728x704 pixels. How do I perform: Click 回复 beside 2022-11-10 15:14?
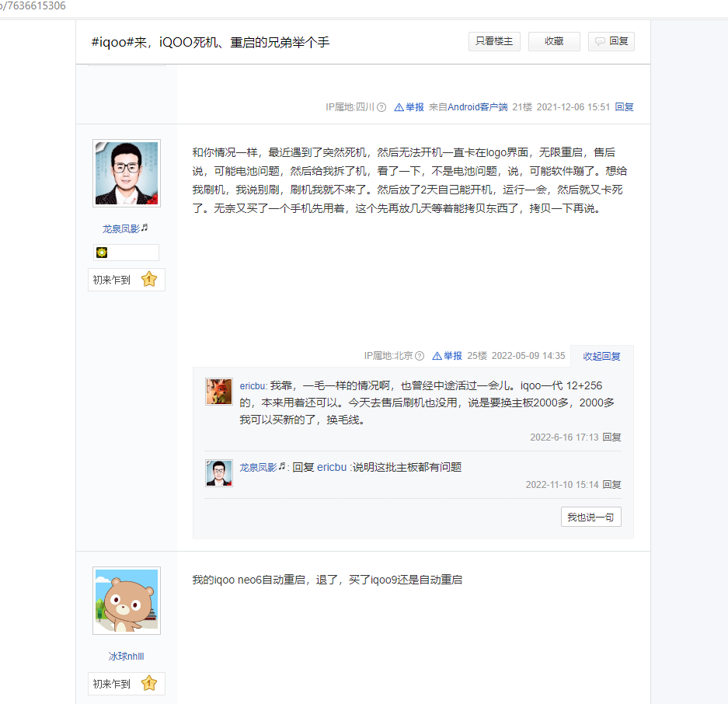tap(611, 485)
